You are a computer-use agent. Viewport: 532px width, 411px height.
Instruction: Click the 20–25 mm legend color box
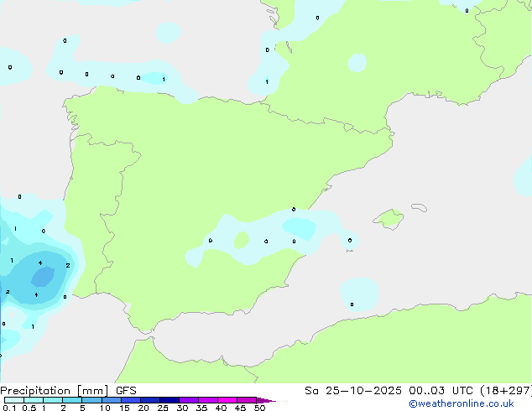point(150,400)
